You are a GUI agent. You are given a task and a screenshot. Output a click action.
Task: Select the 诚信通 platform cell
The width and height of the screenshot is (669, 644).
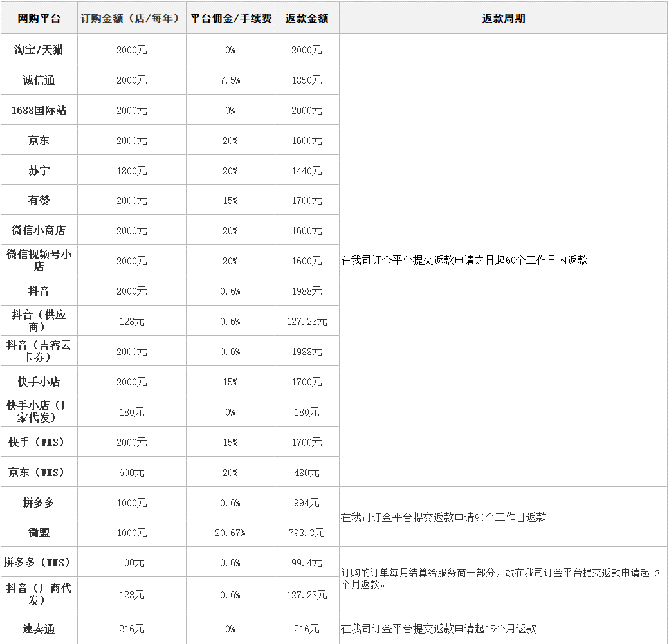[x=39, y=80]
